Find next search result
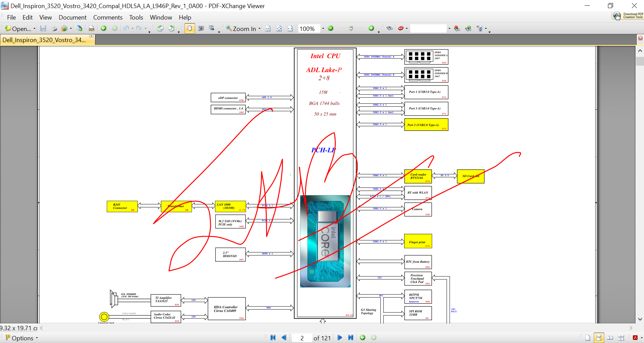Image resolution: width=644 pixels, height=343 pixels. point(468,29)
